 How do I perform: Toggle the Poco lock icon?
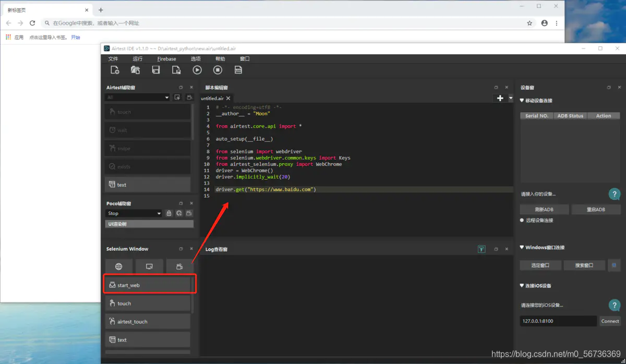pyautogui.click(x=169, y=213)
